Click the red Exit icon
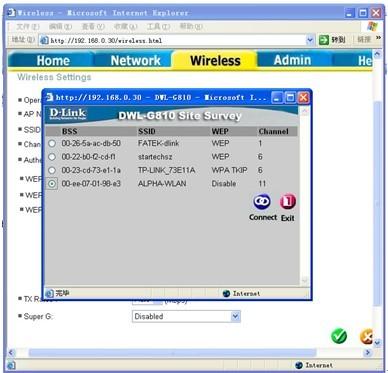The width and height of the screenshot is (388, 373). point(288,202)
